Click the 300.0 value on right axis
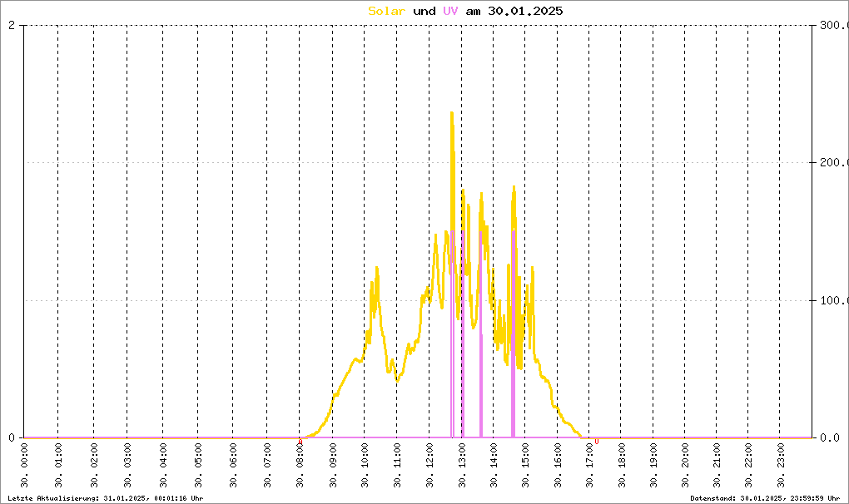849x504 pixels. [832, 25]
